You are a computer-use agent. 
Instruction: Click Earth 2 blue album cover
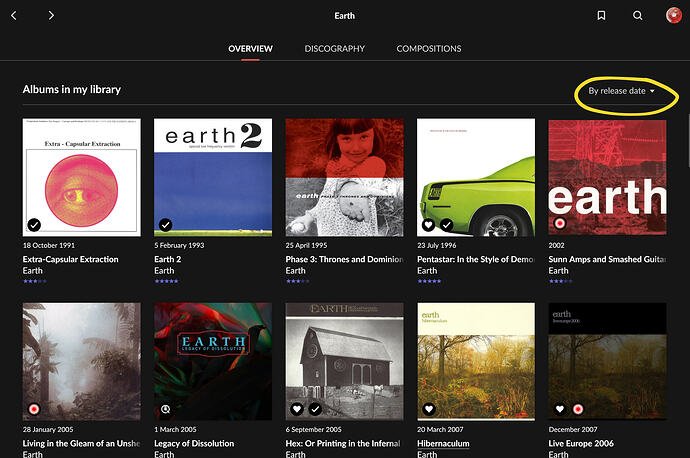[213, 177]
